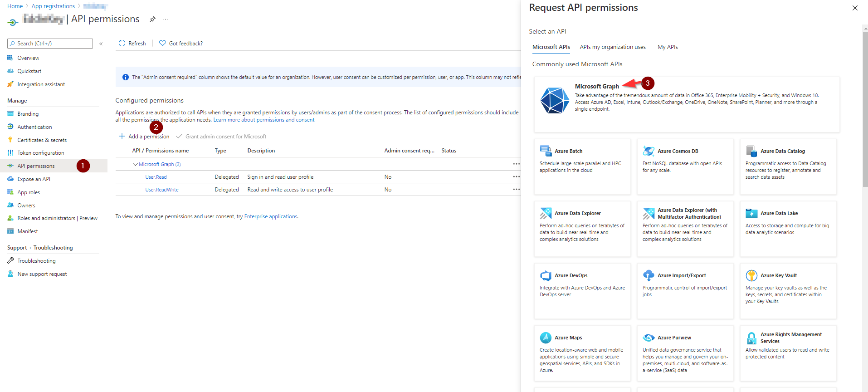Switch to the Microsoft APIs tab
Image resolution: width=868 pixels, height=392 pixels.
pos(551,47)
